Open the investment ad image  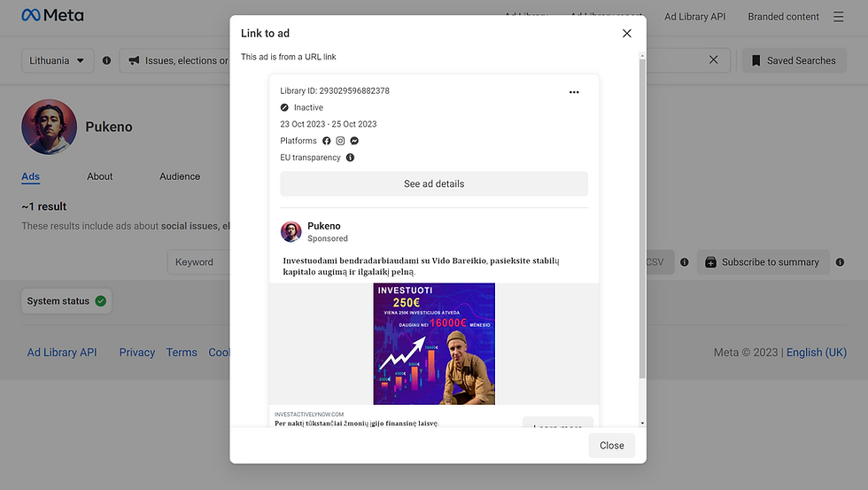[434, 344]
